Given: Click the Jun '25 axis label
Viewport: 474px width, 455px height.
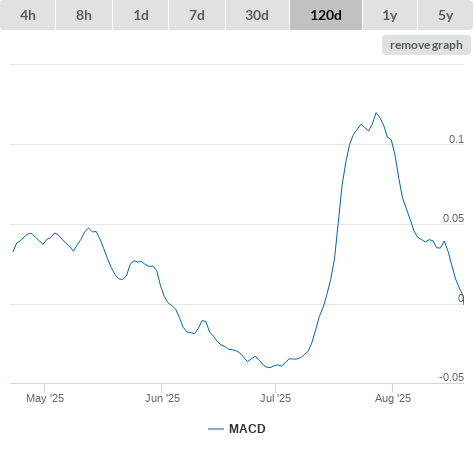Looking at the screenshot, I should point(162,398).
